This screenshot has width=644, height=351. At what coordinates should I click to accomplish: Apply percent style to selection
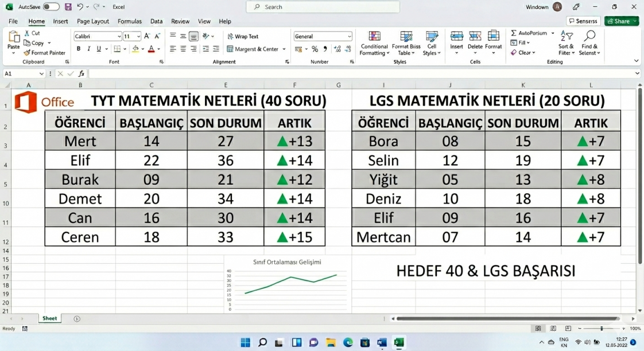315,49
